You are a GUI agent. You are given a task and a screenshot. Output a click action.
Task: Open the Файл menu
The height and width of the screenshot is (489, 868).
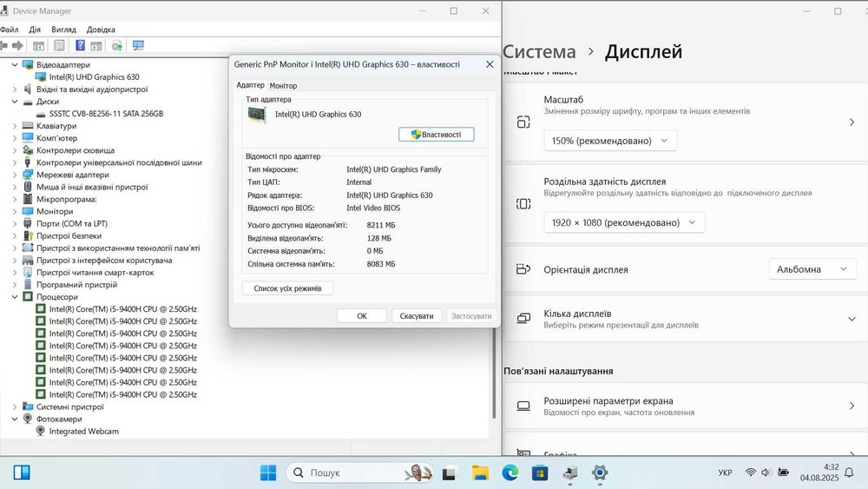pos(9,30)
